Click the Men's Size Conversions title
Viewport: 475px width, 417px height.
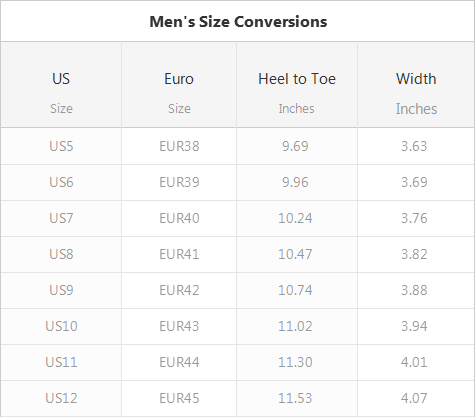coord(238,22)
